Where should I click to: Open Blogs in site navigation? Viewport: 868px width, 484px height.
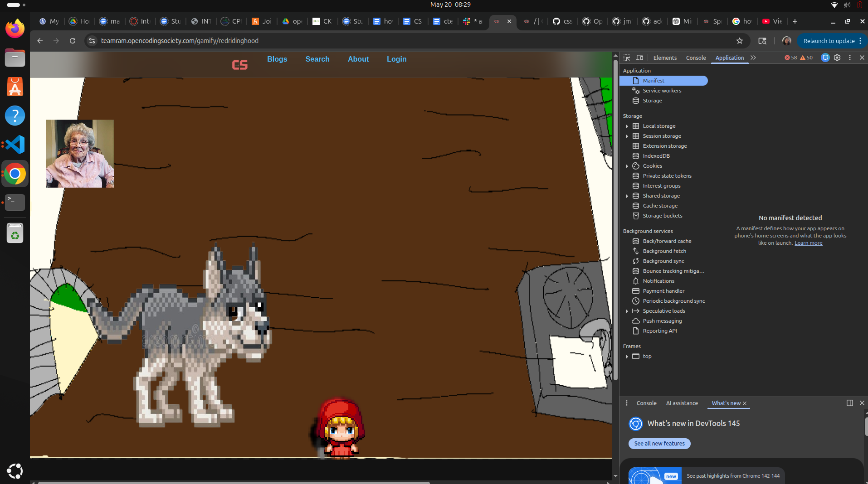(277, 59)
